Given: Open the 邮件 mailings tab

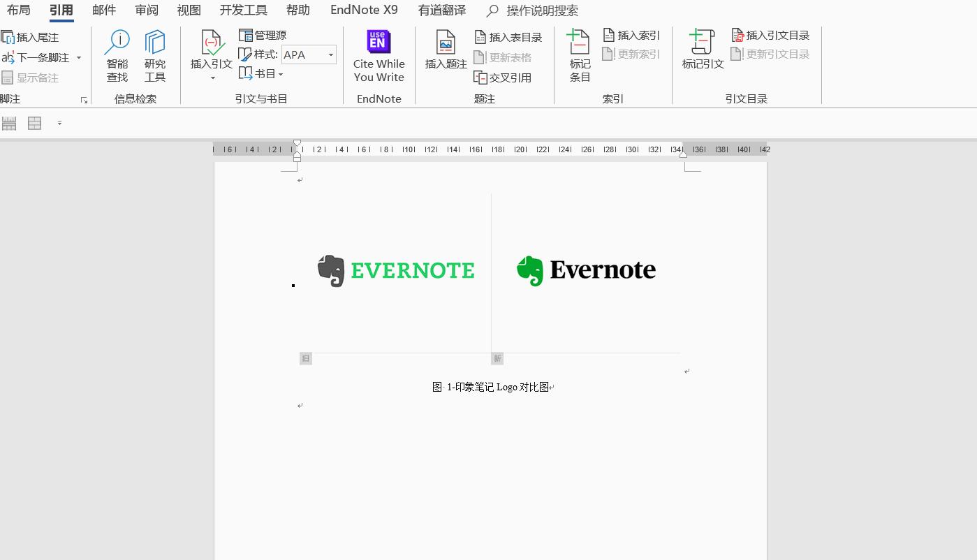Looking at the screenshot, I should pyautogui.click(x=104, y=10).
